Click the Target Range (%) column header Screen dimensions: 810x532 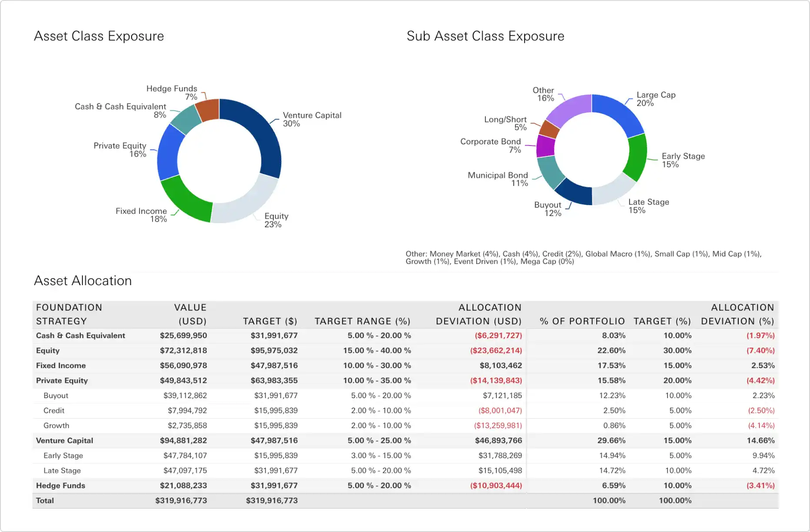tap(362, 321)
